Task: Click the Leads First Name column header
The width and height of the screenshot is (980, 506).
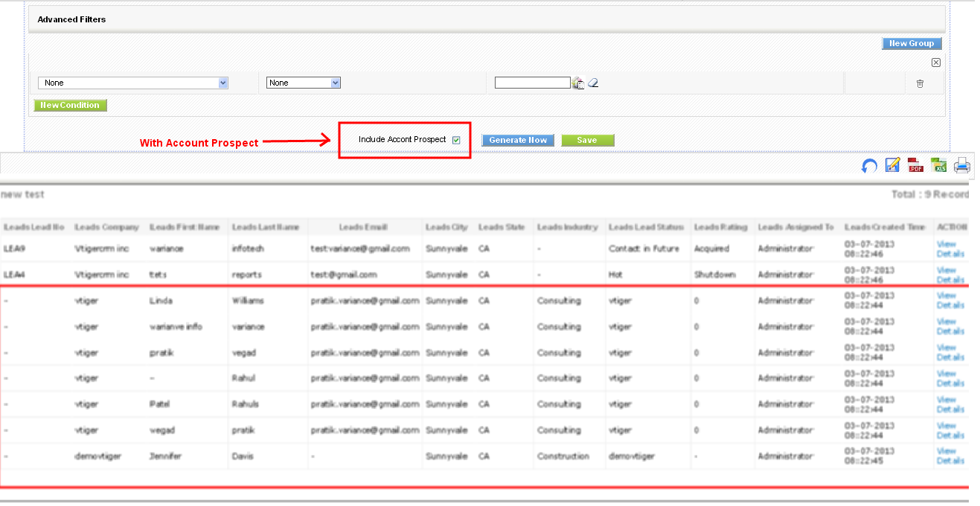Action: (185, 227)
